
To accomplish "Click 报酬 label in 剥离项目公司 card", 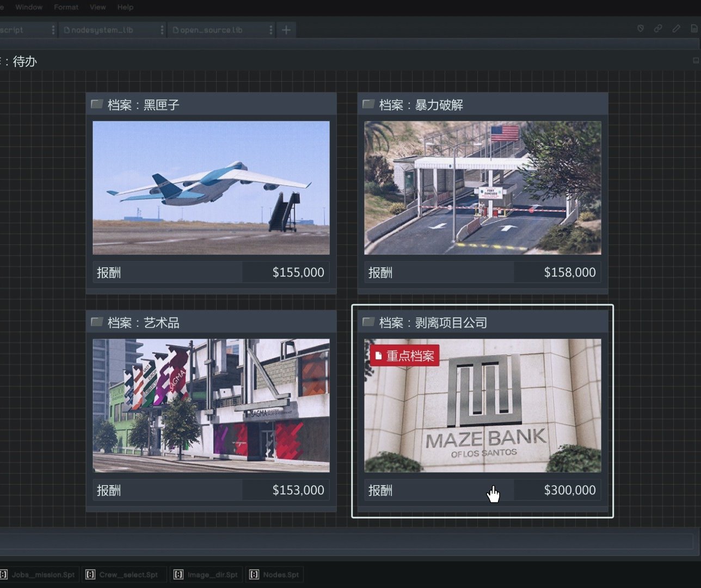I will pyautogui.click(x=380, y=490).
